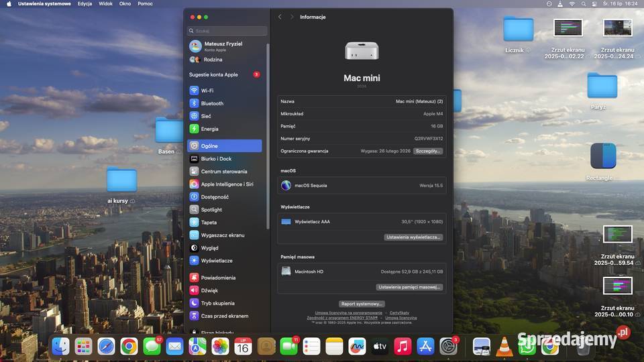
Task: Open Notes from the Dock
Action: 334,347
